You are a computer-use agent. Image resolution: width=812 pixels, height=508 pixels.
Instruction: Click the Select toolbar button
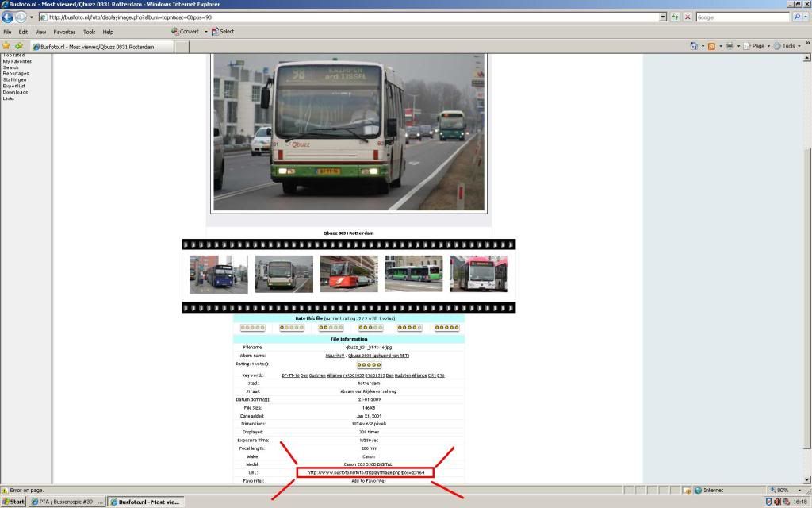(x=223, y=32)
